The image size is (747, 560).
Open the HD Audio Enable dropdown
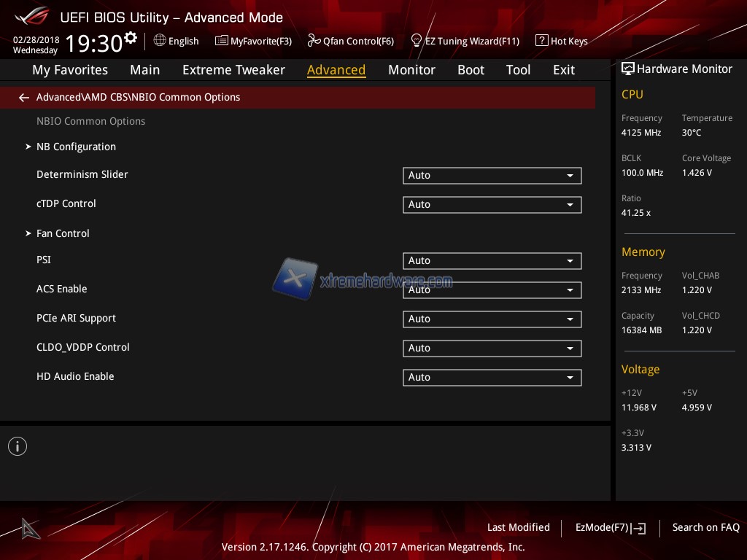pyautogui.click(x=492, y=378)
